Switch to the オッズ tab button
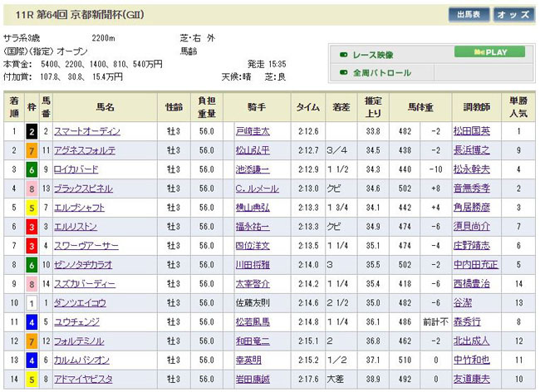The width and height of the screenshot is (540, 392). [513, 14]
